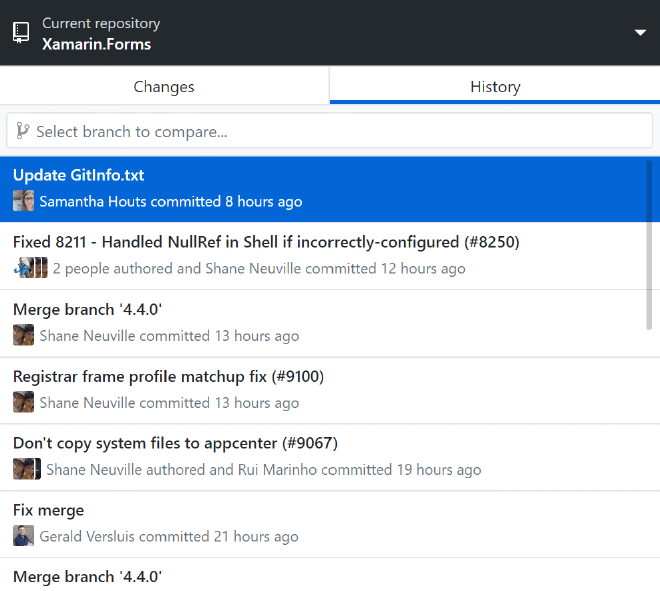The height and width of the screenshot is (591, 660).
Task: Open the Xamarin.Forms repository selector
Action: click(330, 33)
